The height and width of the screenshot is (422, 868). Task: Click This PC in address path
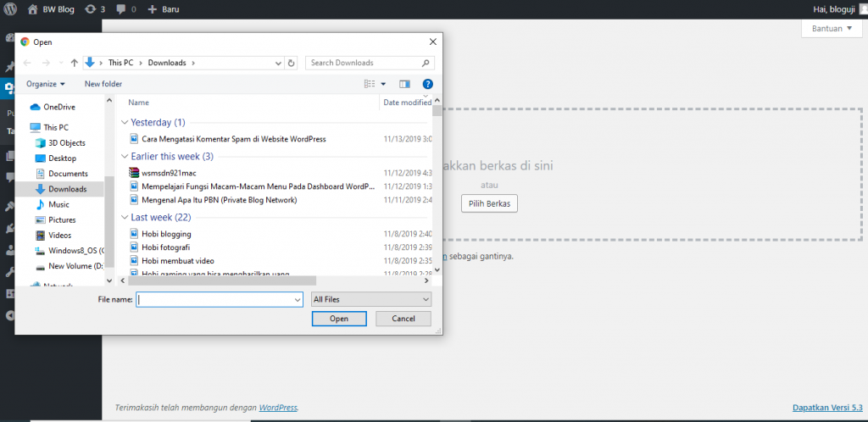[120, 63]
